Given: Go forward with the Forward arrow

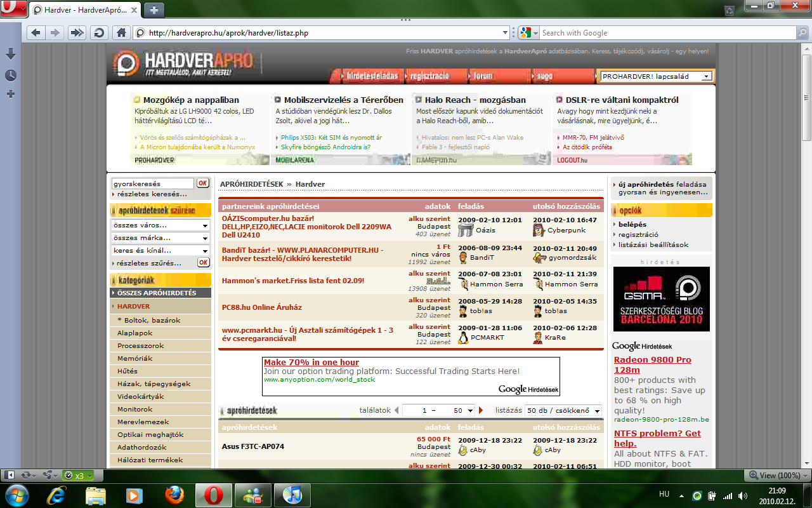Looking at the screenshot, I should [x=55, y=33].
